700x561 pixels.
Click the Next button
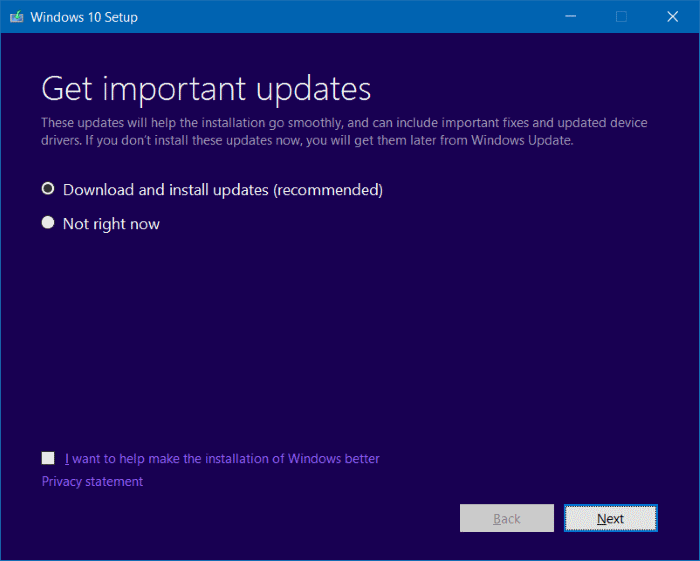(x=610, y=518)
